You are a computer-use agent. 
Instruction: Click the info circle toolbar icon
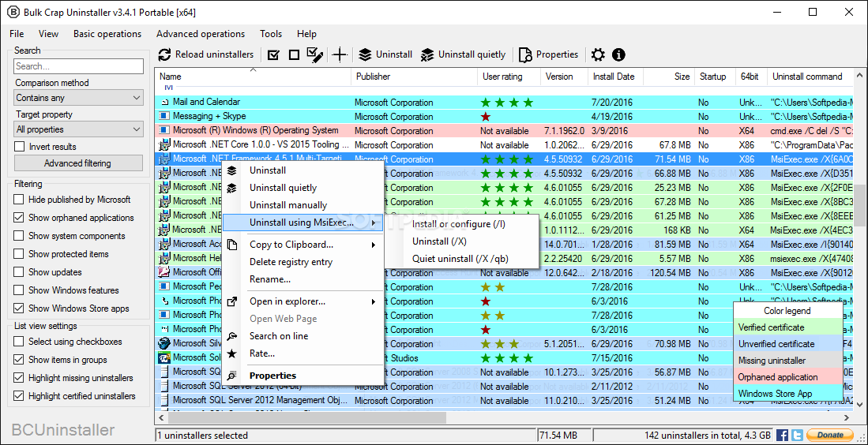point(618,54)
